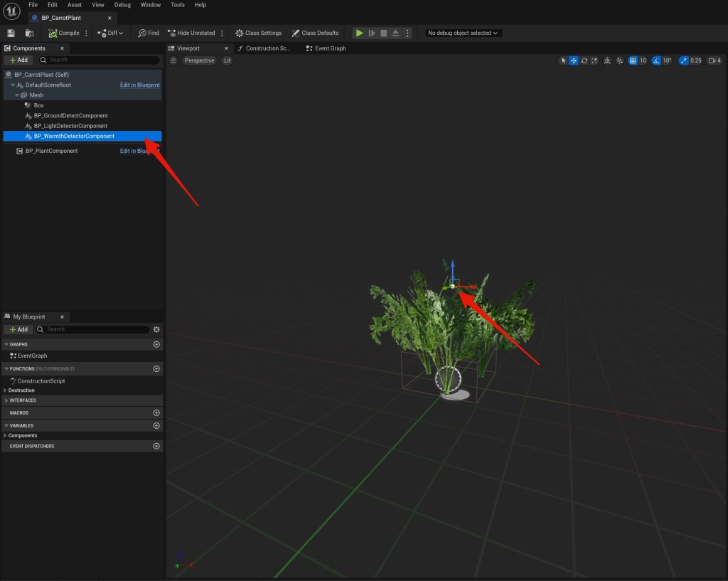
Task: Toggle grid snapping in the viewport
Action: coord(633,60)
